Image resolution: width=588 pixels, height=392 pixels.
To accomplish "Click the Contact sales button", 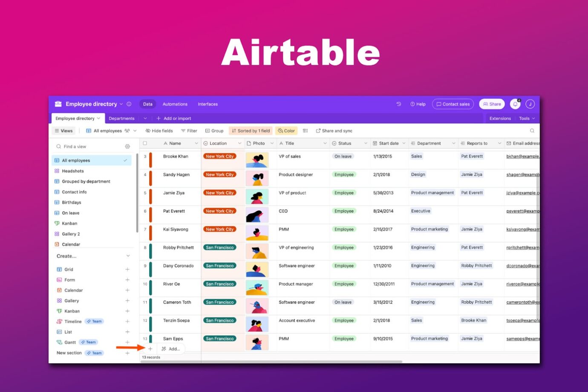I will 453,104.
